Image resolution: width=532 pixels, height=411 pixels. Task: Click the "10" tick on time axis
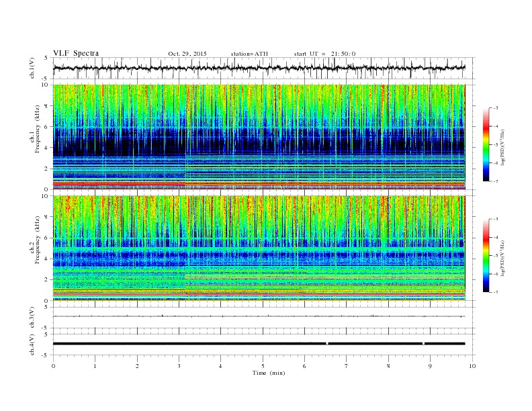tap(472, 366)
